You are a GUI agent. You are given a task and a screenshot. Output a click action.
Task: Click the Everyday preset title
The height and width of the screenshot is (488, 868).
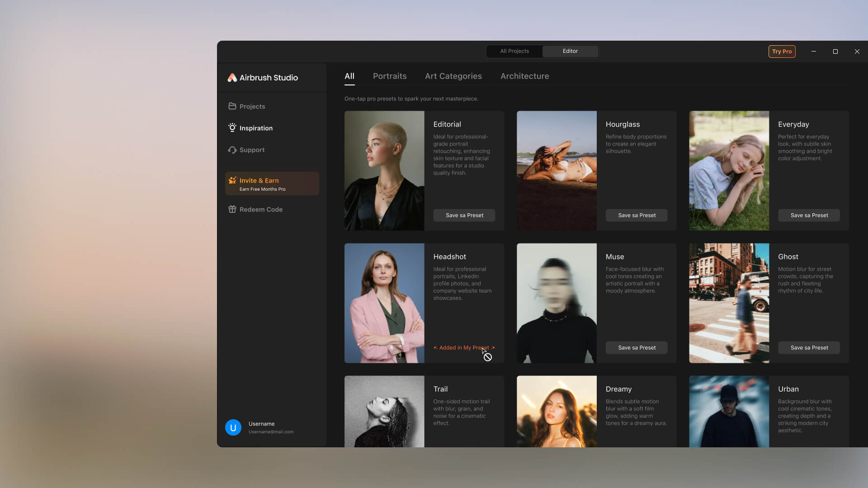(793, 124)
